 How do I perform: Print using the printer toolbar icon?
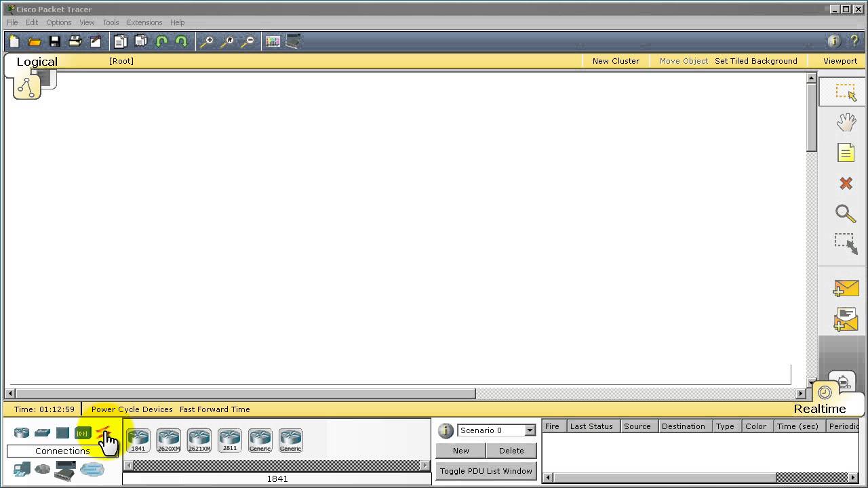pos(75,41)
